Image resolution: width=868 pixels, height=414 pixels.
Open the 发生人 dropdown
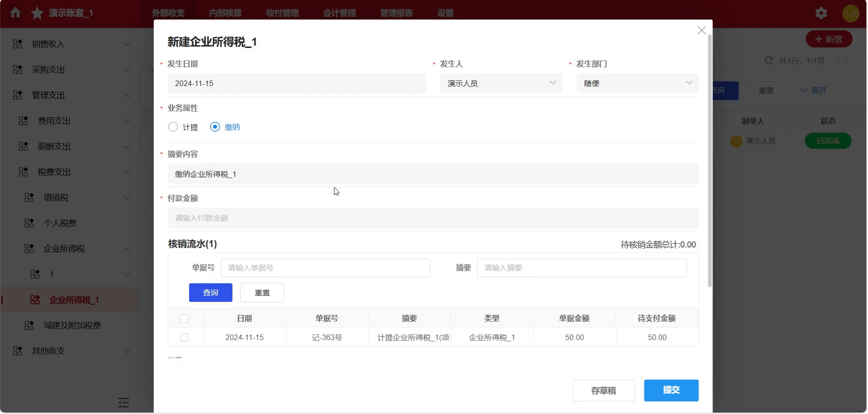pos(501,83)
